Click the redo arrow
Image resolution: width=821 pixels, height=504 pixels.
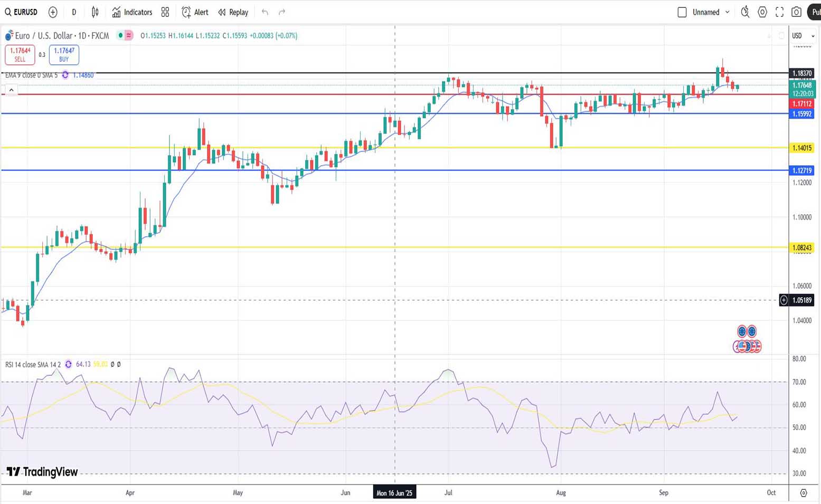(282, 12)
